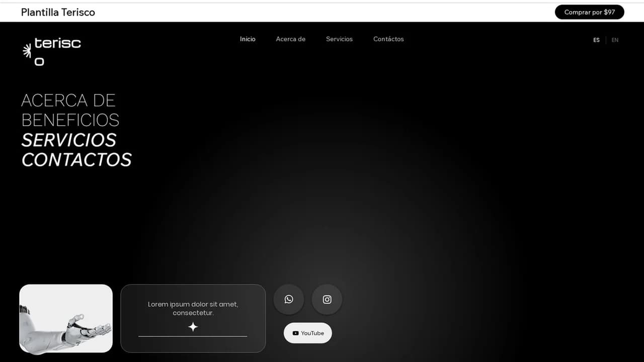Click the Lorem ipsum dolor text card
The height and width of the screenshot is (362, 644).
pyautogui.click(x=193, y=319)
